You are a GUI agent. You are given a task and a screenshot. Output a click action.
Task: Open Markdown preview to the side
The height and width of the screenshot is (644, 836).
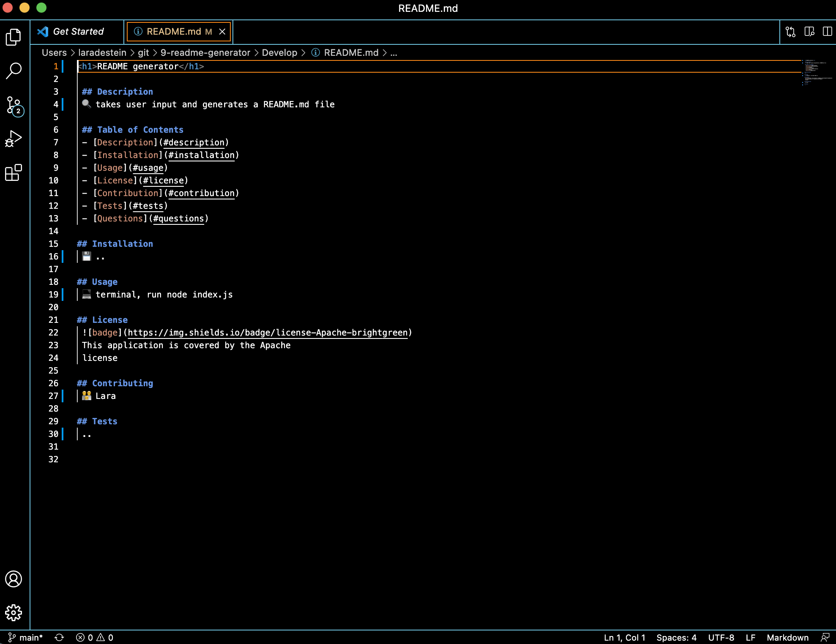(x=809, y=32)
